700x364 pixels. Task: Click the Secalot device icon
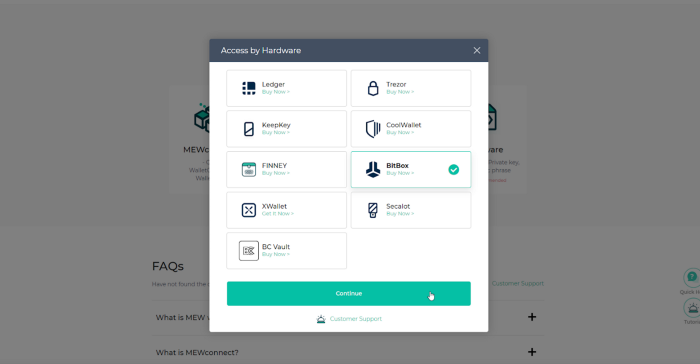pos(373,210)
